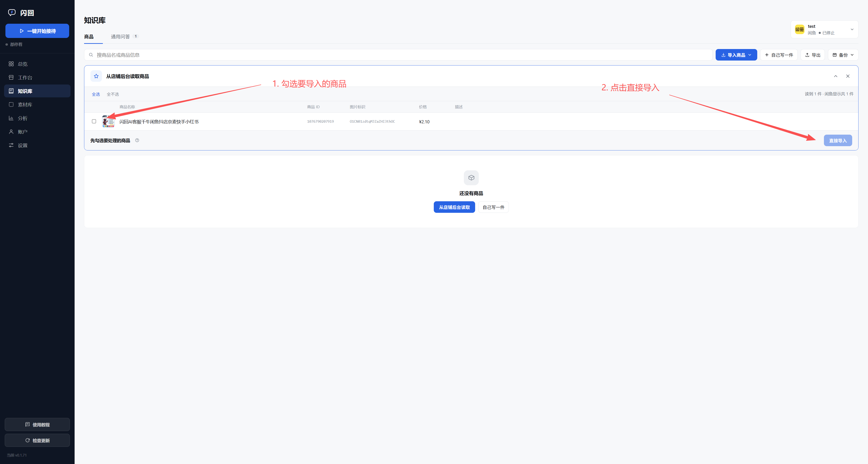Click 全选 to select all products
Image resolution: width=868 pixels, height=464 pixels.
click(96, 94)
